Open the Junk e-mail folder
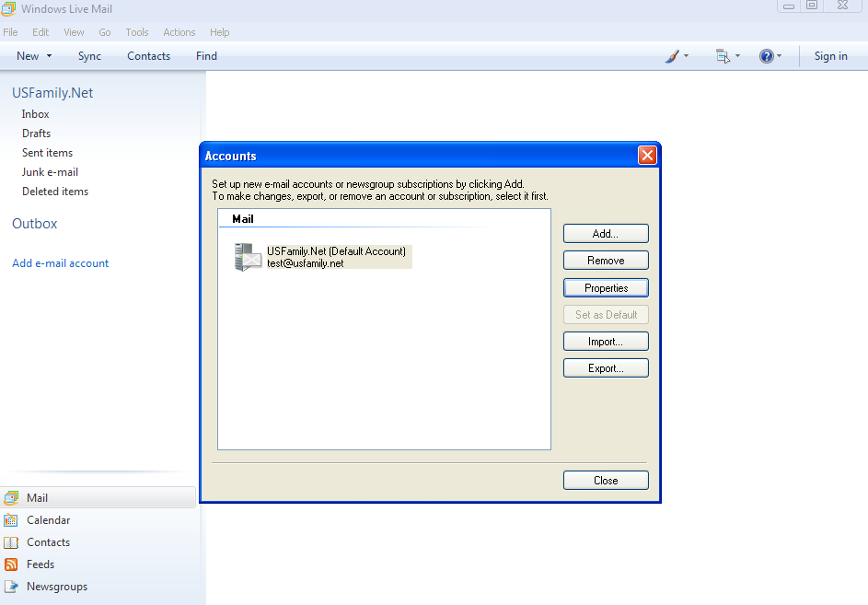868x605 pixels. [50, 172]
